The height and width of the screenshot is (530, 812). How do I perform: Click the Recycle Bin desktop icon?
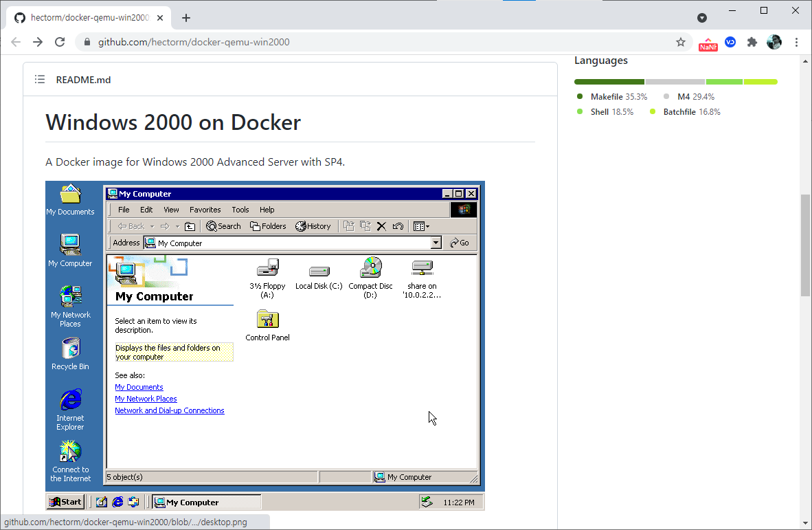coord(71,354)
